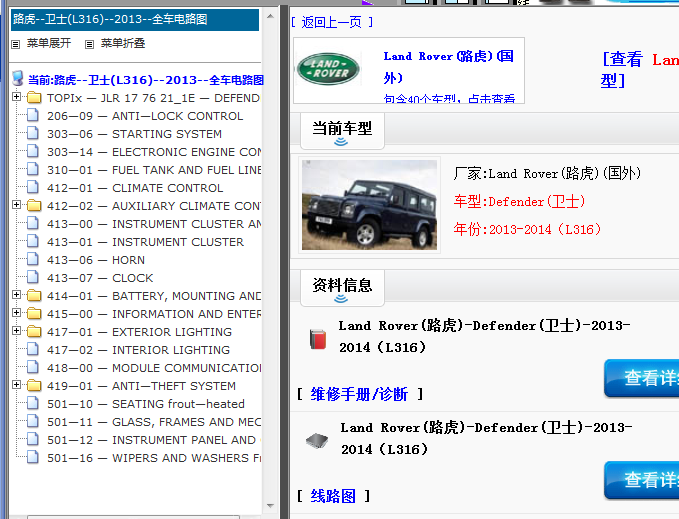
Task: Click 菜单折叠 to collapse all menus
Action: click(123, 43)
